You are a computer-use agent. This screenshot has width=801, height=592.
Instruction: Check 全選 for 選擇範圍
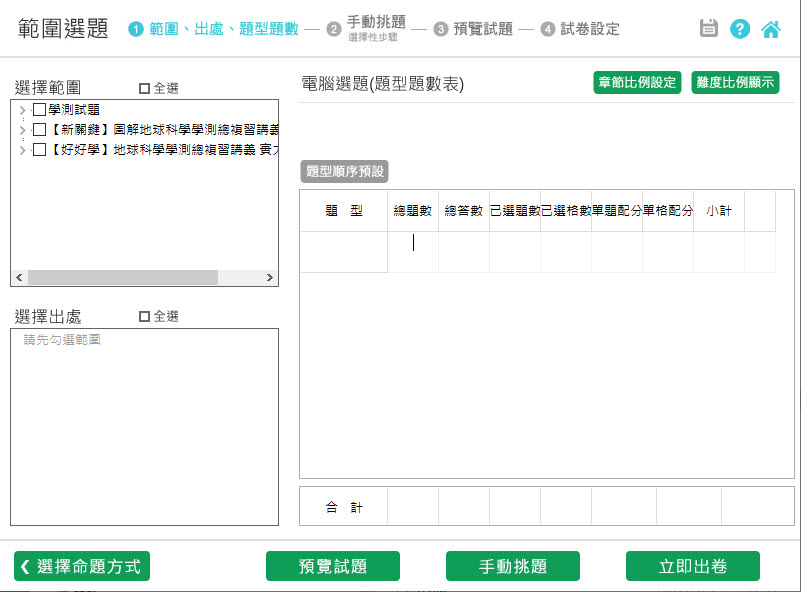point(145,88)
